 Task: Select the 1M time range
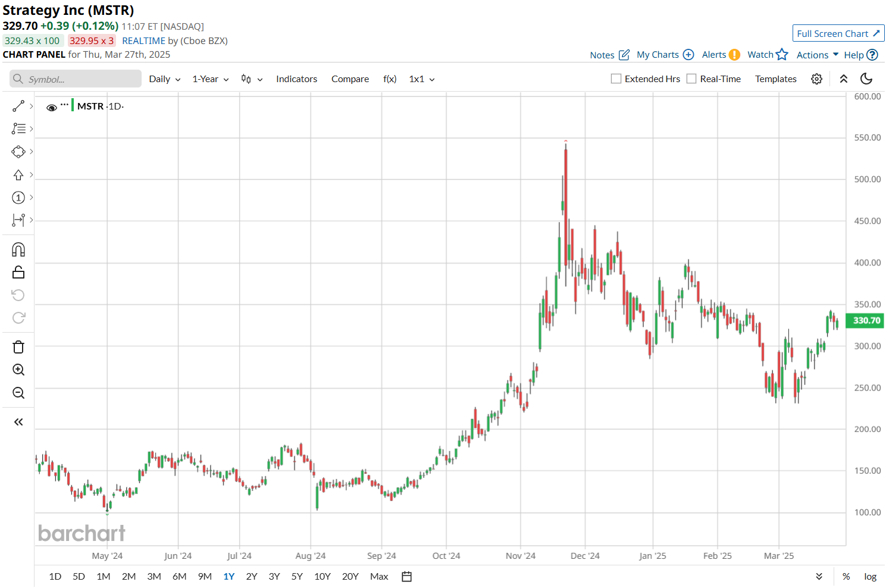[x=104, y=577]
